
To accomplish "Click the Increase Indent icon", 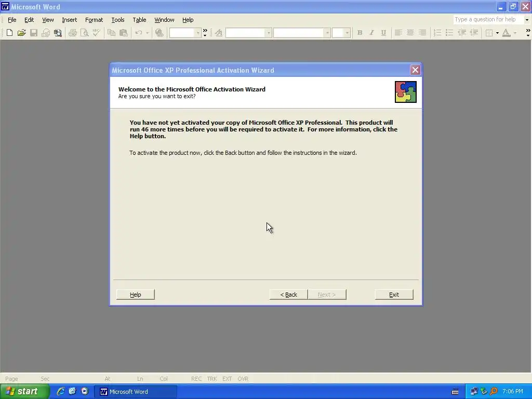I will [x=474, y=33].
